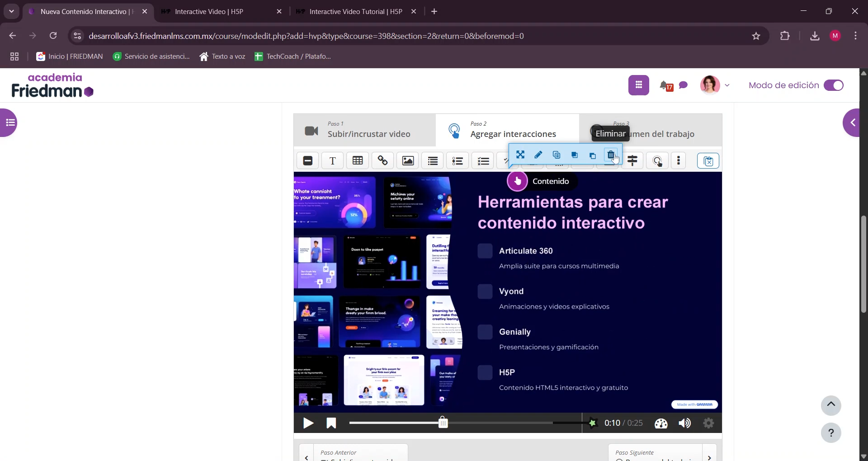Screen dimensions: 868x461
Task: Open the video quality settings gear
Action: (709, 423)
